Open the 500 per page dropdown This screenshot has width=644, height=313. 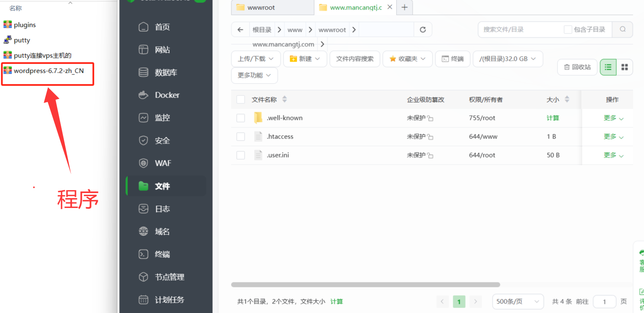coord(517,301)
